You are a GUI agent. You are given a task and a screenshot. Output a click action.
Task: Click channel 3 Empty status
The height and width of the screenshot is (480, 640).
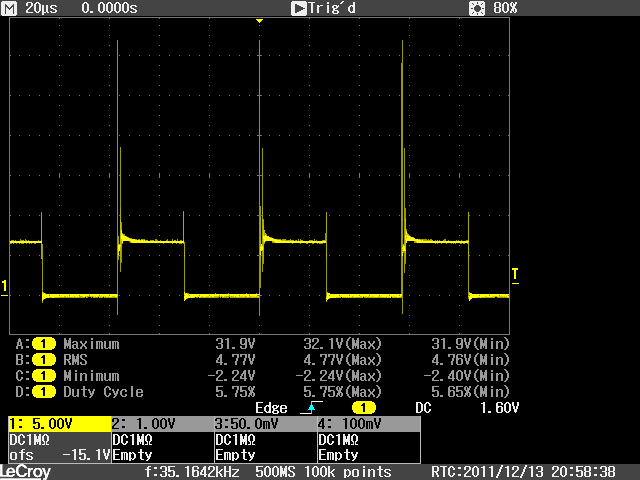coord(236,455)
